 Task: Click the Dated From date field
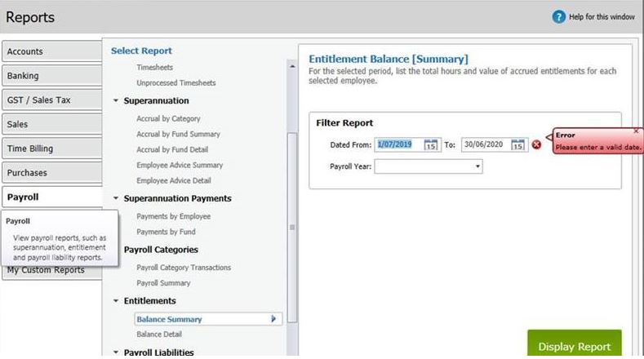(x=398, y=145)
